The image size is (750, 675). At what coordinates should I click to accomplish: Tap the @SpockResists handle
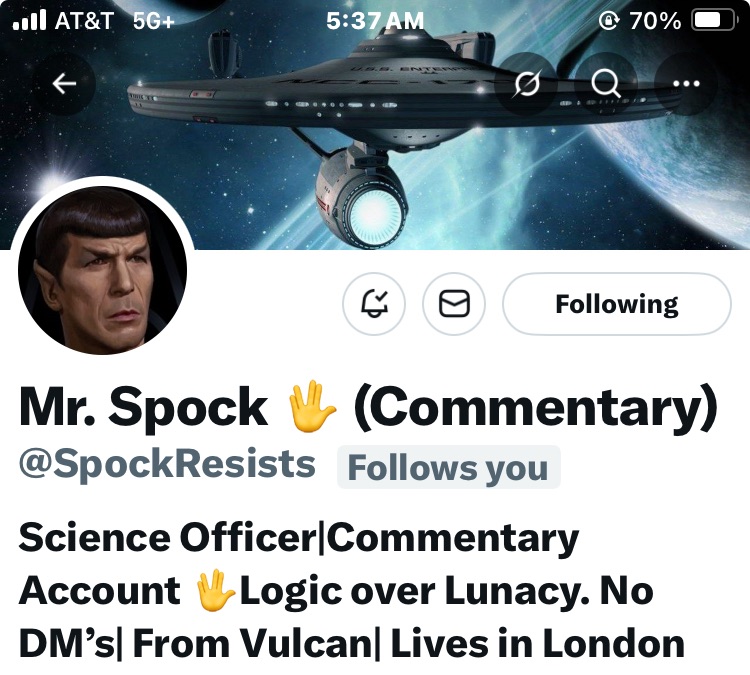[167, 464]
